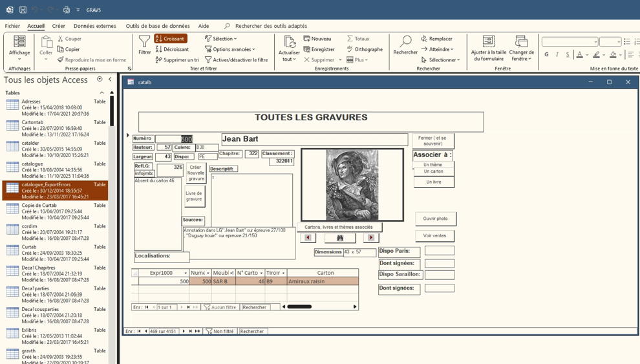Toggle the Croissant ascending sort

pyautogui.click(x=171, y=39)
